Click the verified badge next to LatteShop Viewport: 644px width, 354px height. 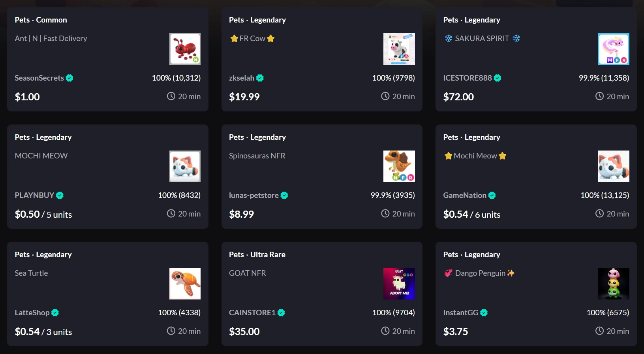coord(55,313)
